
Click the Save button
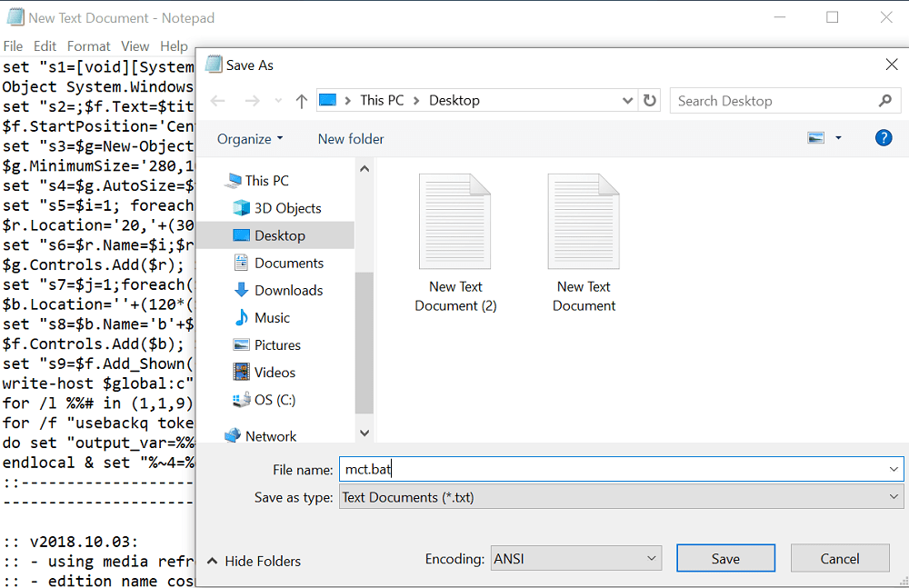pos(725,558)
